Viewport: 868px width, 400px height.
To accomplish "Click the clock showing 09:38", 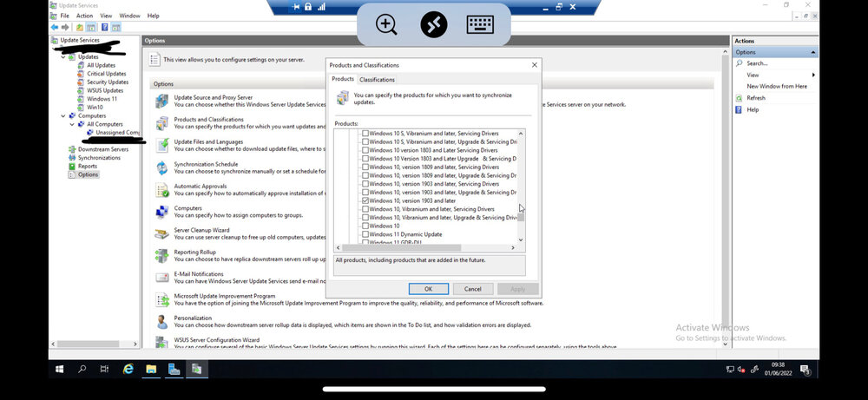I will tap(778, 364).
